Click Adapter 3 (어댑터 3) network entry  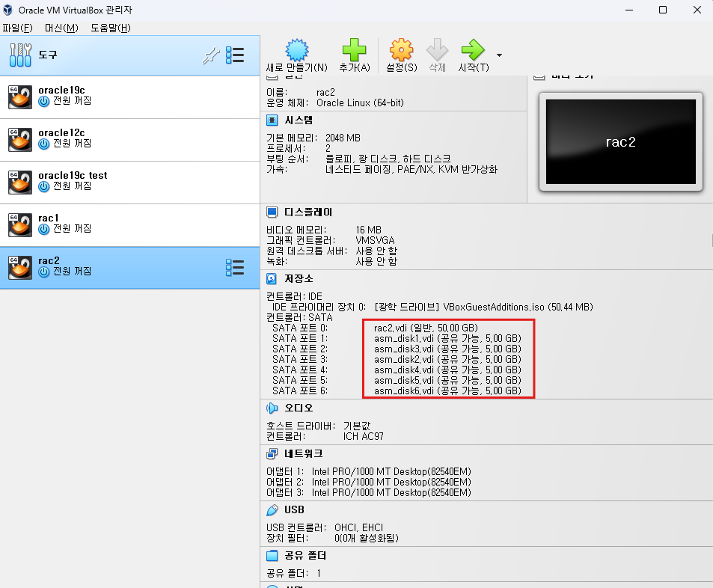point(369,492)
